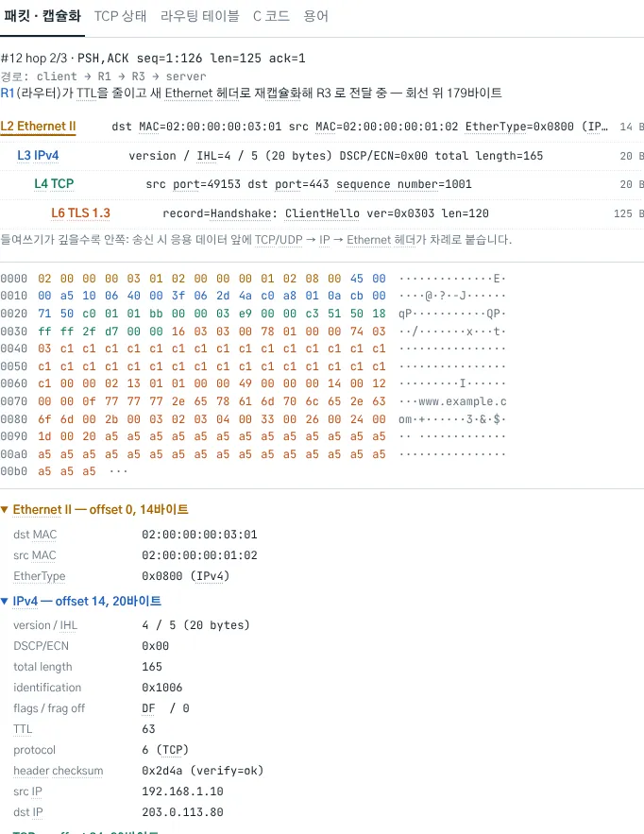
Task: Switch to the TCP 상태 tab
Action: coord(120,16)
